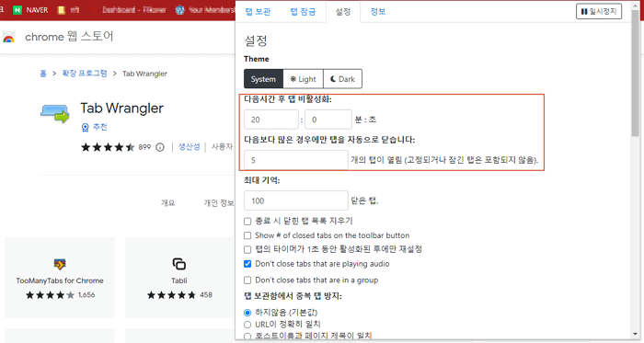Click the chrome 웹 스토어 title text

click(69, 37)
